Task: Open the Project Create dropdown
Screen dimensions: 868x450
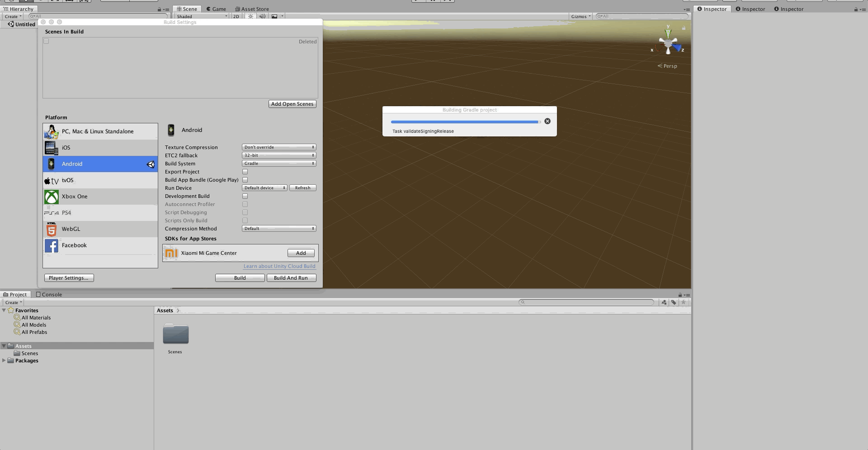Action: [x=13, y=302]
